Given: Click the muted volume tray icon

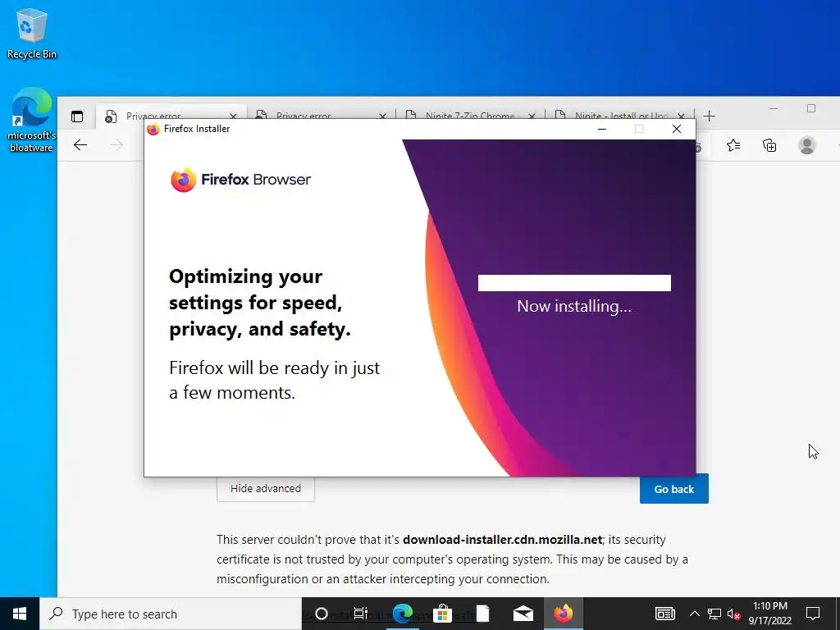Looking at the screenshot, I should pos(733,614).
